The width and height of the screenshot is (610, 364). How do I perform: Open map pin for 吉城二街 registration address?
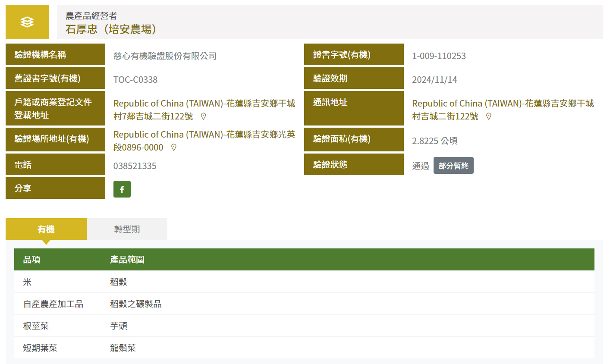coord(204,116)
